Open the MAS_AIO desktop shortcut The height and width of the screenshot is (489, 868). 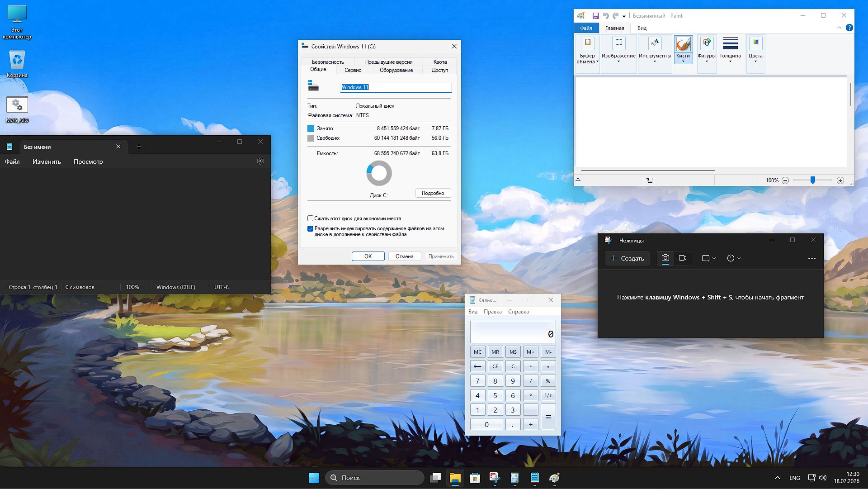[x=17, y=110]
